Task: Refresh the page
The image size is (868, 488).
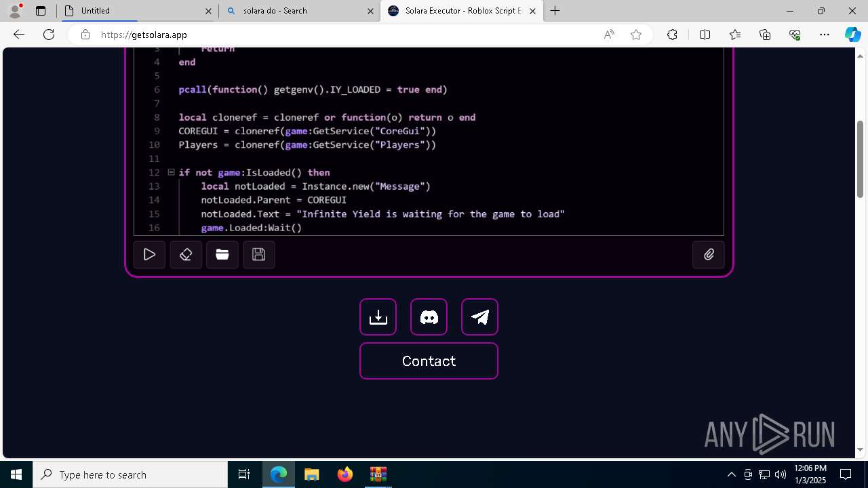Action: click(x=49, y=35)
